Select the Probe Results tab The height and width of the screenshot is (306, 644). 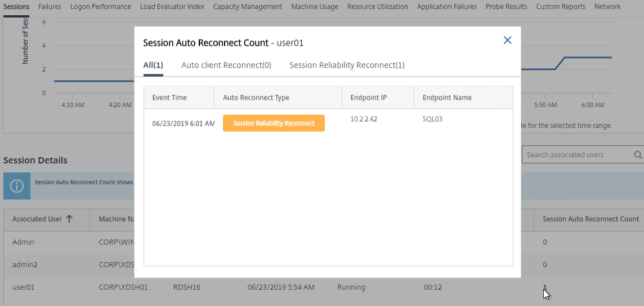point(506,7)
